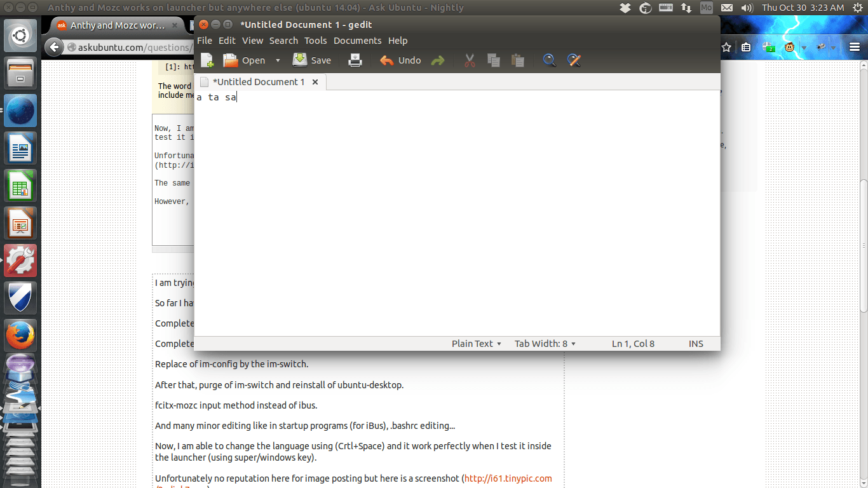This screenshot has width=868, height=488.
Task: Click the Cut scissors icon
Action: click(470, 60)
